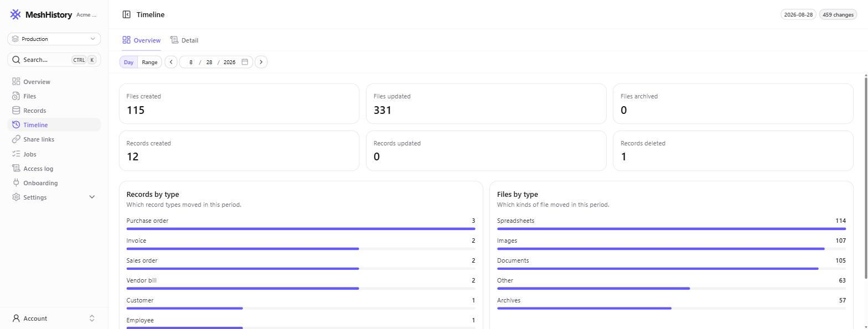Switch to the Detail tab

184,40
